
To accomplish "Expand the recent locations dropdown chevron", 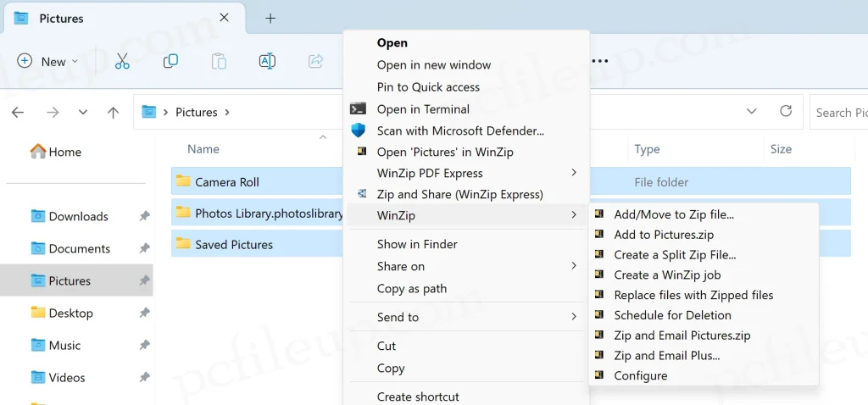I will point(83,113).
